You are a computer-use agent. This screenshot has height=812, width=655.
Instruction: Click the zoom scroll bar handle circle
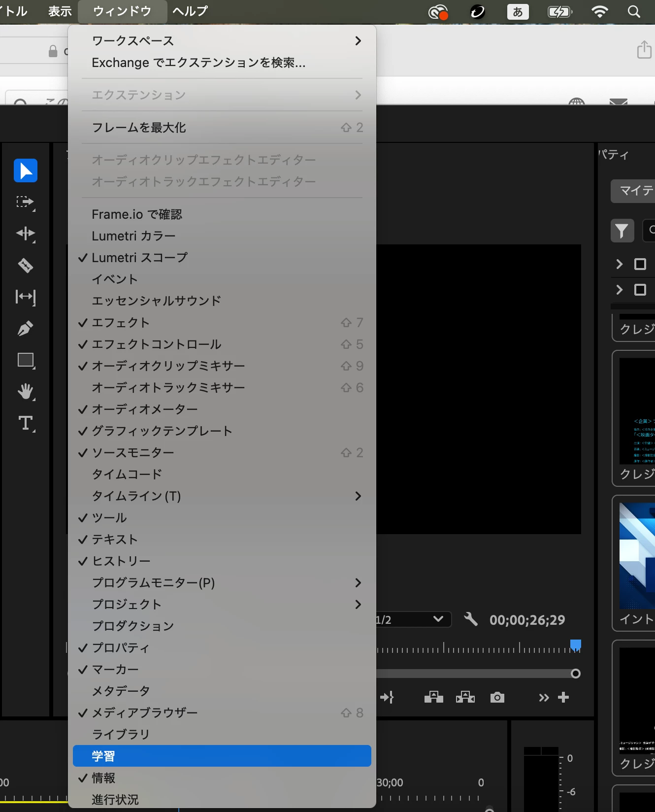tap(575, 674)
